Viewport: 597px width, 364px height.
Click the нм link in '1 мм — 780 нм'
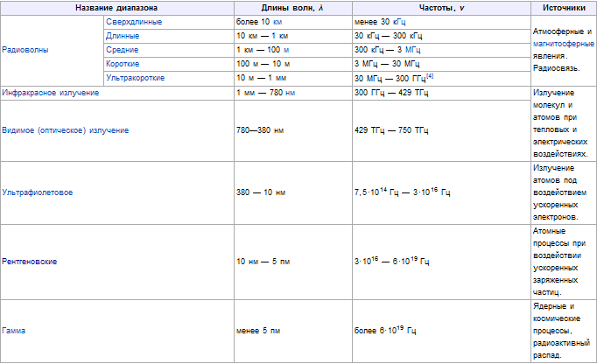coord(290,93)
